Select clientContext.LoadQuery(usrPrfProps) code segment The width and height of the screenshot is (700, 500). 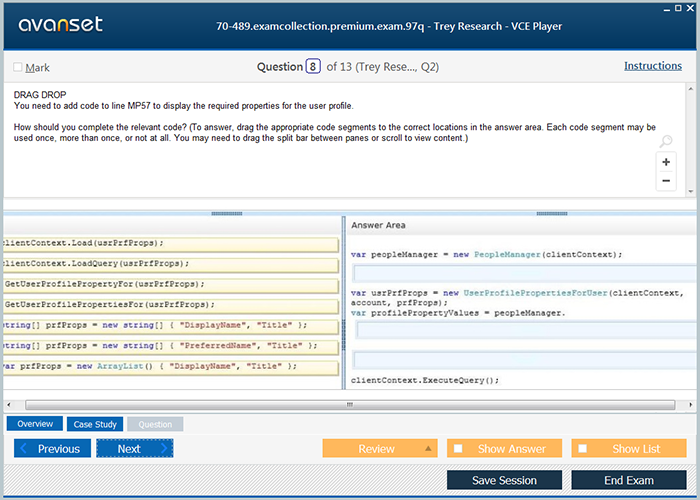point(171,265)
